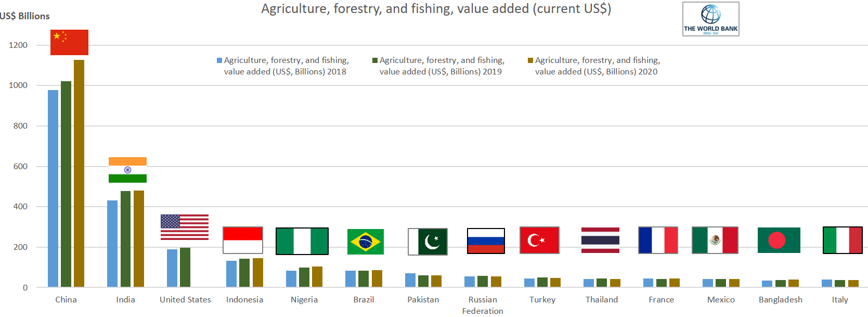Click China's 2020 value bar

click(x=79, y=173)
